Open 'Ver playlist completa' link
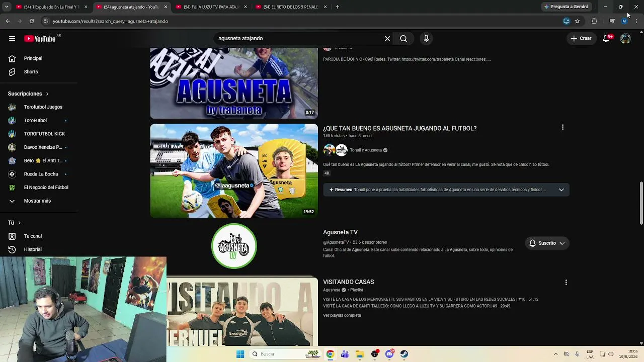 (342, 315)
